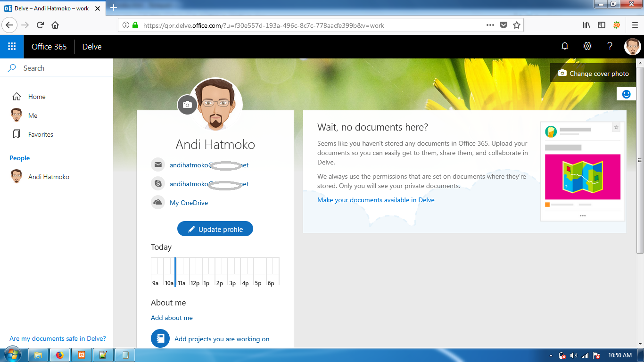Open the Help question mark
Image resolution: width=644 pixels, height=362 pixels.
609,46
